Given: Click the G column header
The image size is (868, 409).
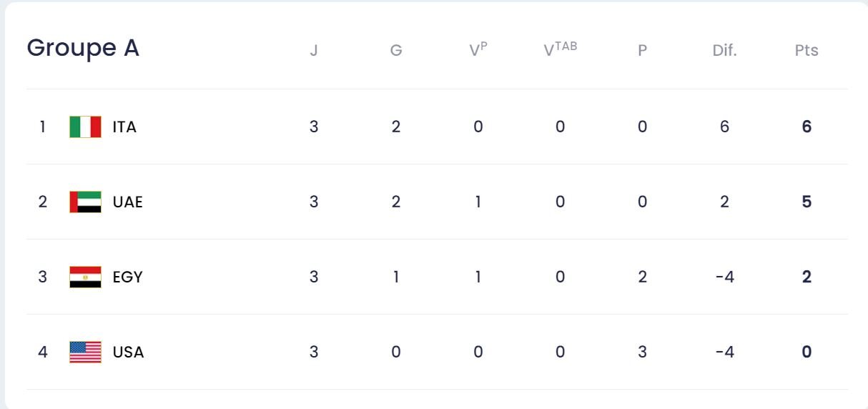Looking at the screenshot, I should 396,51.
